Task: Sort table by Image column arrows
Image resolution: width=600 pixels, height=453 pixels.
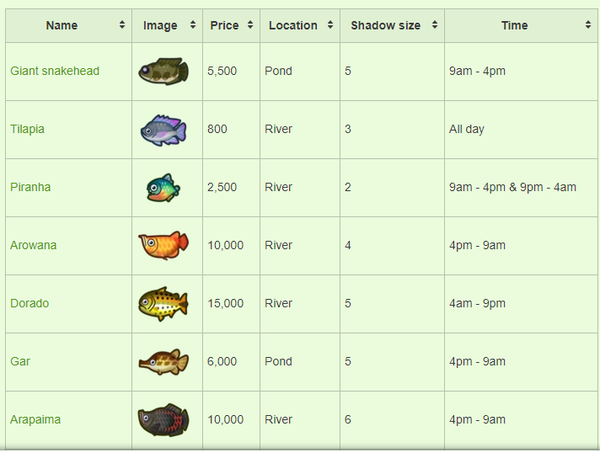Action: click(x=193, y=25)
